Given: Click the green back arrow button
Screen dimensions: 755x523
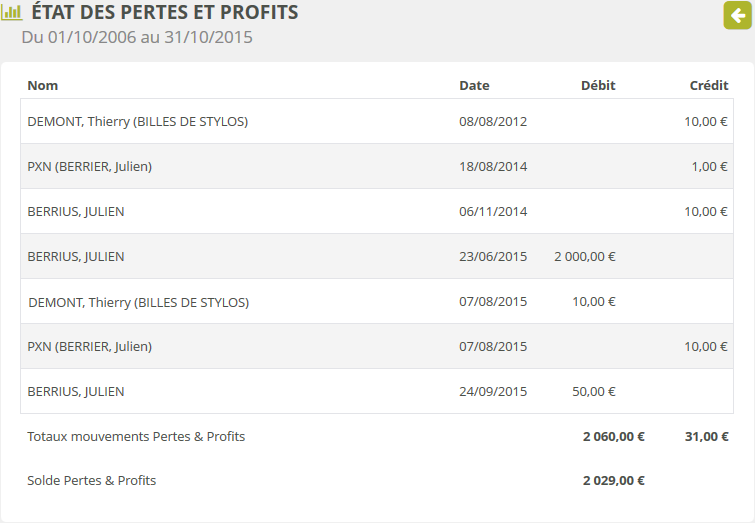Looking at the screenshot, I should (x=738, y=15).
